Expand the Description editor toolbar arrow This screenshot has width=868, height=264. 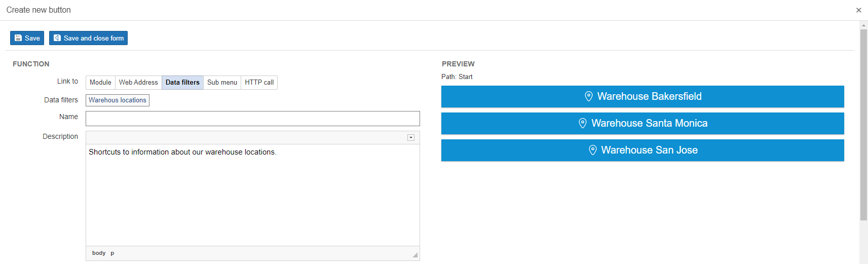(411, 138)
